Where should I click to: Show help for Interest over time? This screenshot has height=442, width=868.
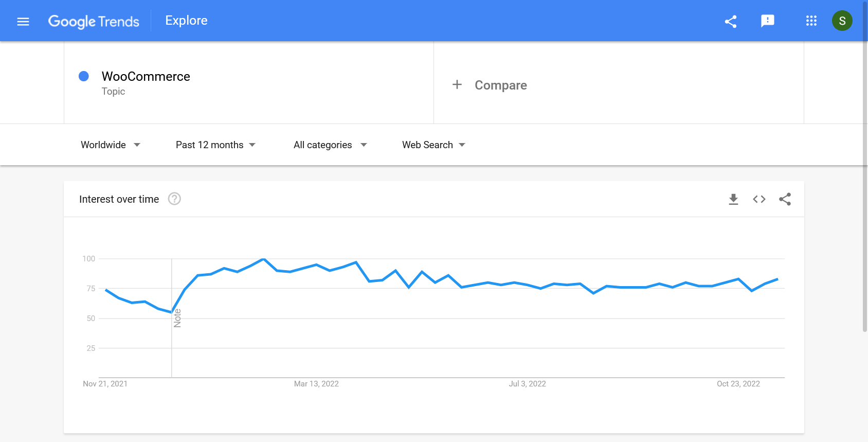coord(174,199)
